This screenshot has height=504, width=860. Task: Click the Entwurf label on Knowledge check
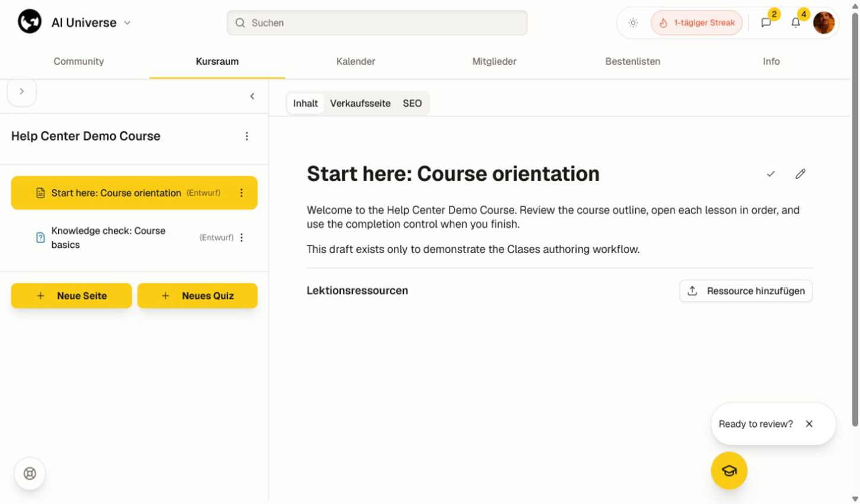(x=216, y=238)
